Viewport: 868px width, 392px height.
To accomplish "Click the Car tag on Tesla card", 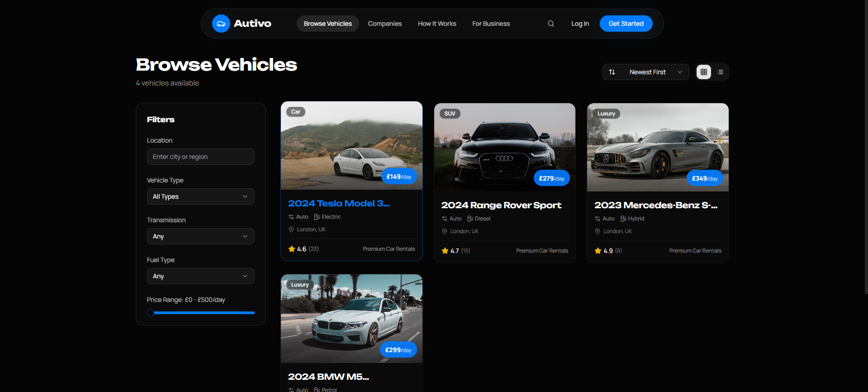I will point(295,112).
